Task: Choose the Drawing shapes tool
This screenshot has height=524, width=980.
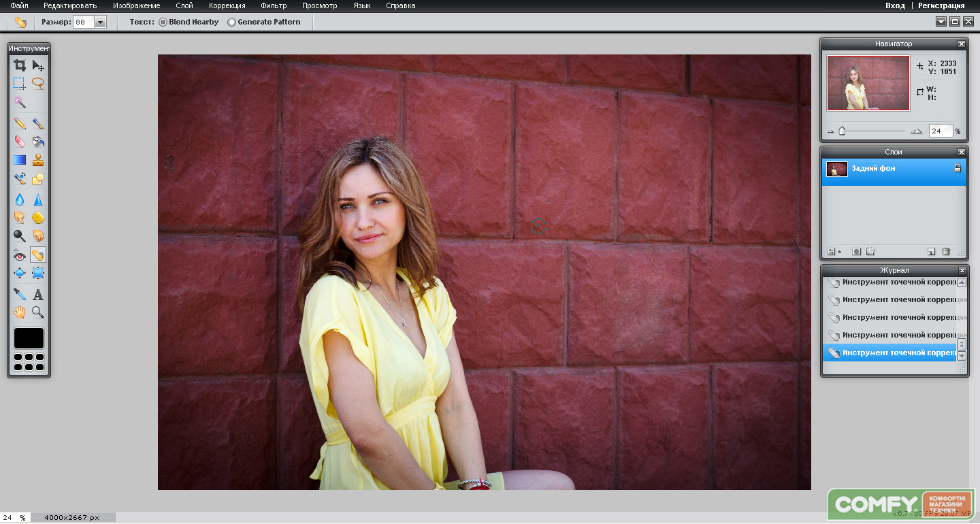Action: pyautogui.click(x=38, y=178)
